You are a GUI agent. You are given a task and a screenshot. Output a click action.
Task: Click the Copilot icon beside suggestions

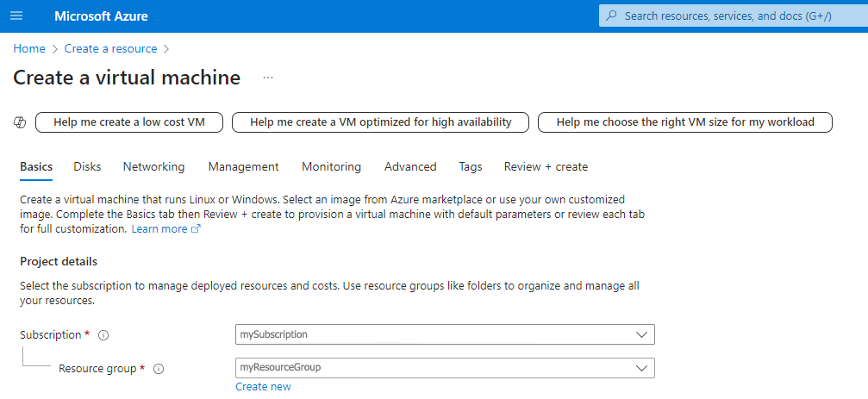(x=20, y=122)
